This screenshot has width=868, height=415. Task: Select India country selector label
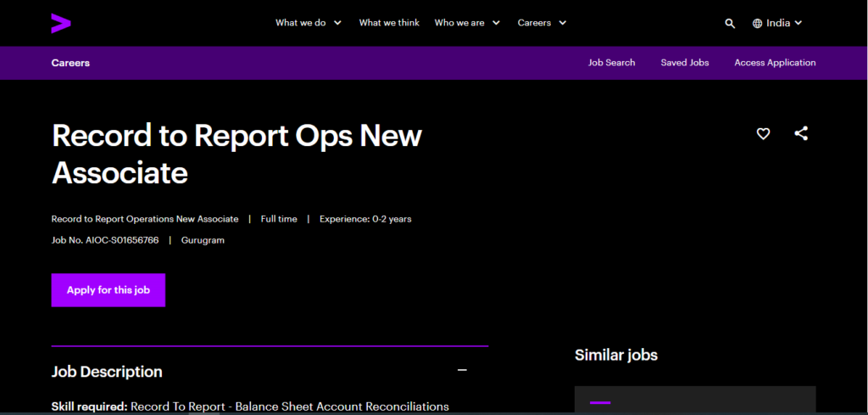778,23
